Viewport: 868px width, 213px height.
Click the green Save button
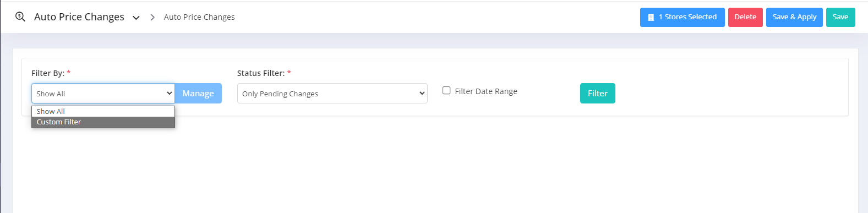pyautogui.click(x=840, y=17)
